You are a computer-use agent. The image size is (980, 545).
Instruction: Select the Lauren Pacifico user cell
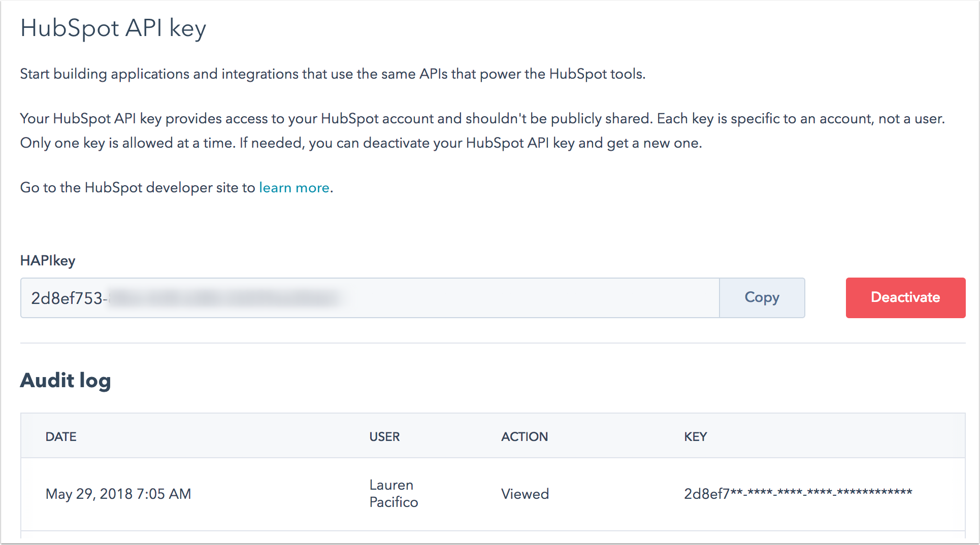point(394,493)
